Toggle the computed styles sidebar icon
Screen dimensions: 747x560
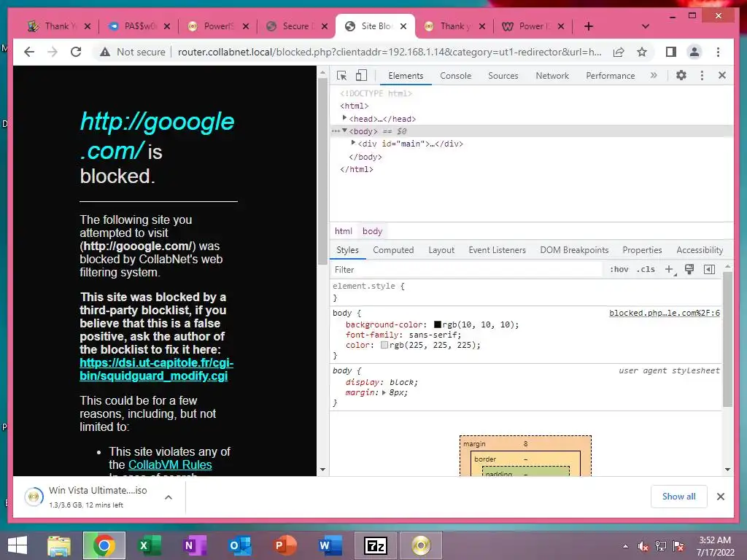pos(709,270)
